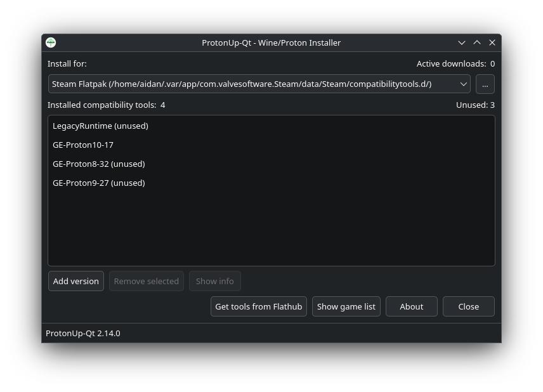Open Get tools from Flathub

pos(259,306)
